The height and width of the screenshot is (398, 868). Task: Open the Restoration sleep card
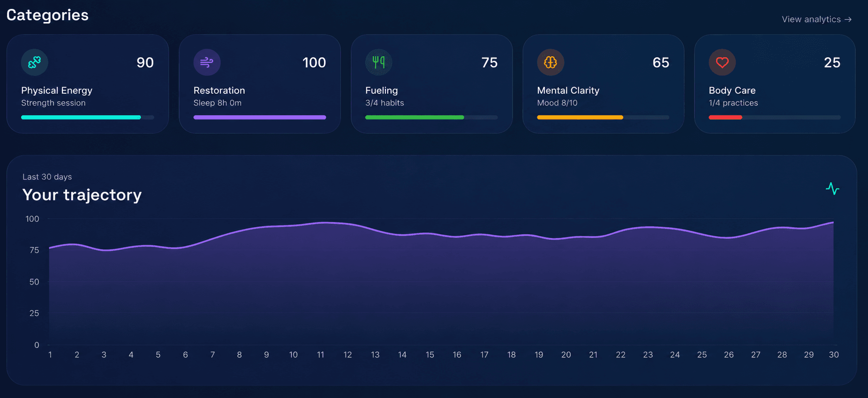[260, 84]
